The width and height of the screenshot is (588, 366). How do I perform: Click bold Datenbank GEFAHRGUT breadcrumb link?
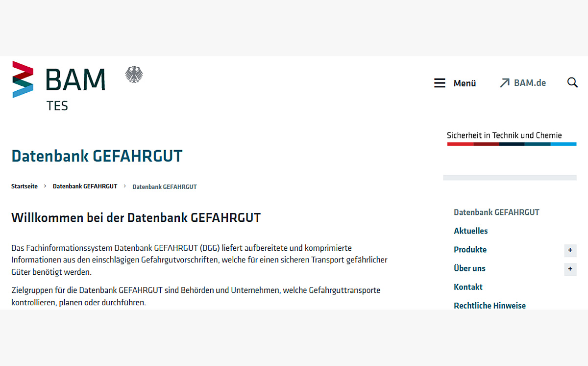[x=85, y=186]
